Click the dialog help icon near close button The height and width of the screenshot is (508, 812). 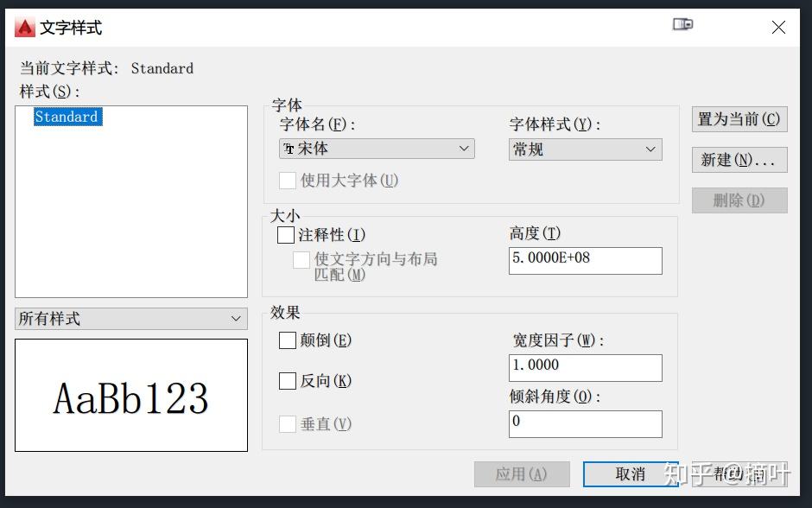pos(682,24)
